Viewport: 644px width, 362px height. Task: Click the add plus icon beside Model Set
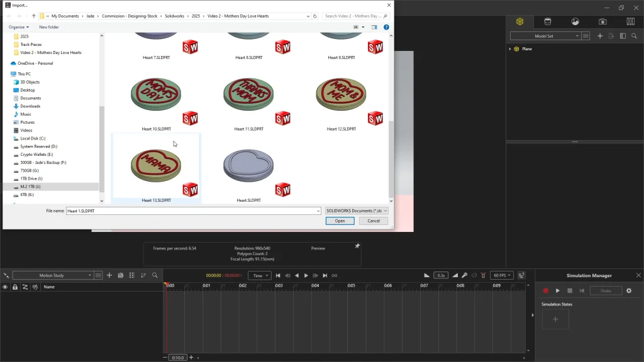600,36
